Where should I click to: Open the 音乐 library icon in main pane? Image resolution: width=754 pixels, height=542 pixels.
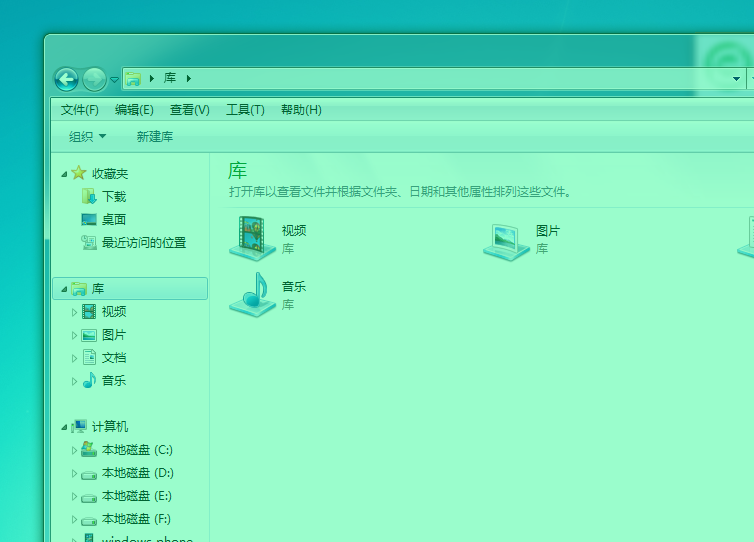tap(252, 294)
